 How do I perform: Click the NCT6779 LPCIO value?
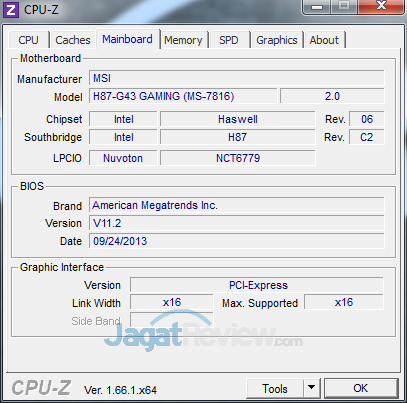coord(238,158)
